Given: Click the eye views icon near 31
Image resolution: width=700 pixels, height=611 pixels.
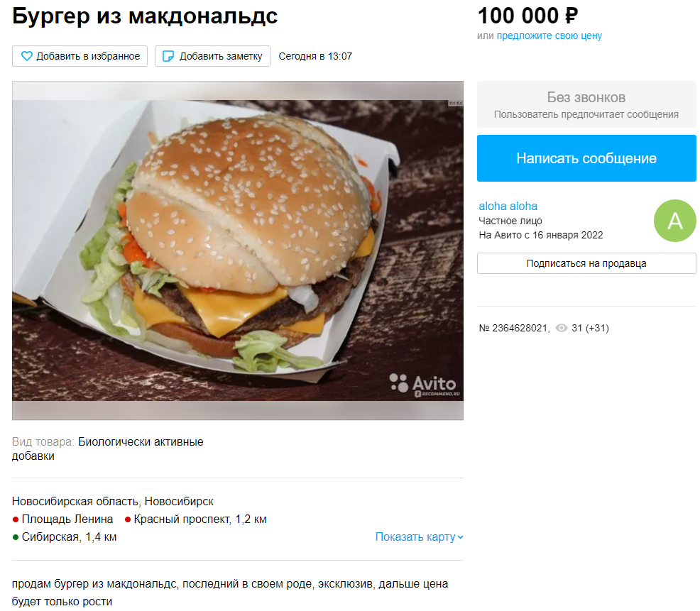Looking at the screenshot, I should (561, 328).
